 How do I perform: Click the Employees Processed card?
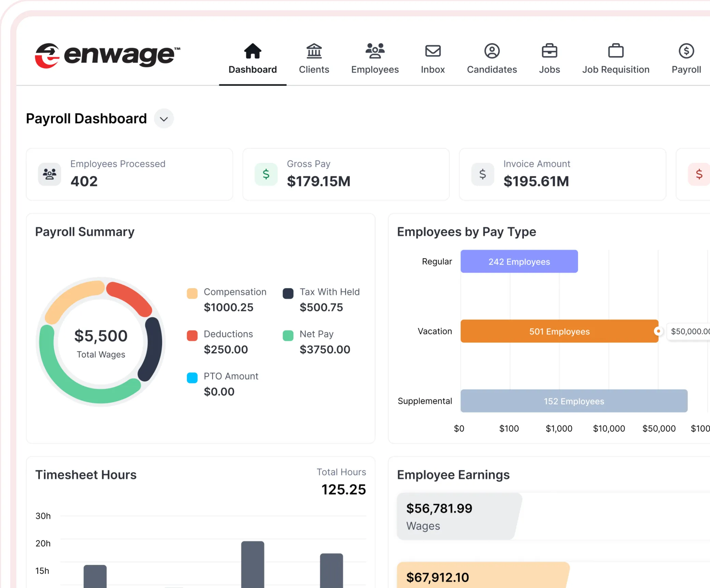tap(130, 174)
